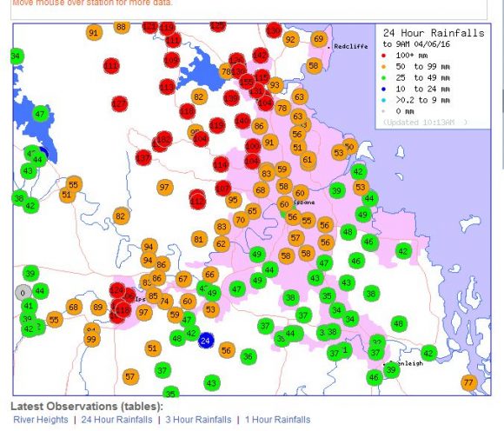This screenshot has height=431, width=504.
Task: Click the Redcliffe place label on the map
Action: click(x=351, y=47)
